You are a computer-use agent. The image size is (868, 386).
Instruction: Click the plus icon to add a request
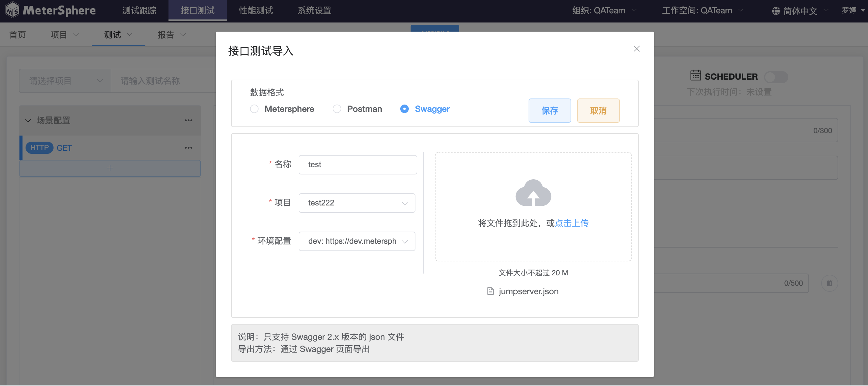click(110, 168)
